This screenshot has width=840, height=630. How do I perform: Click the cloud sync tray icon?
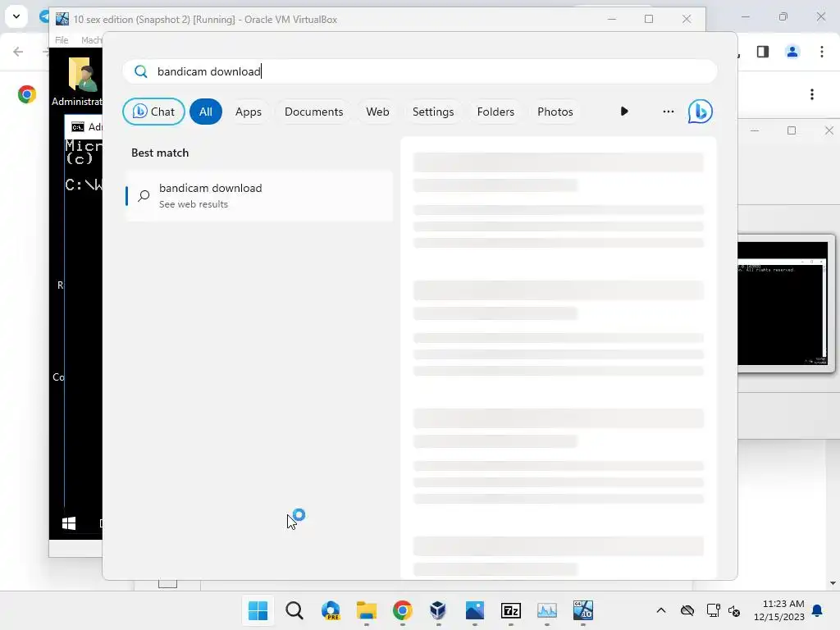pos(687,610)
